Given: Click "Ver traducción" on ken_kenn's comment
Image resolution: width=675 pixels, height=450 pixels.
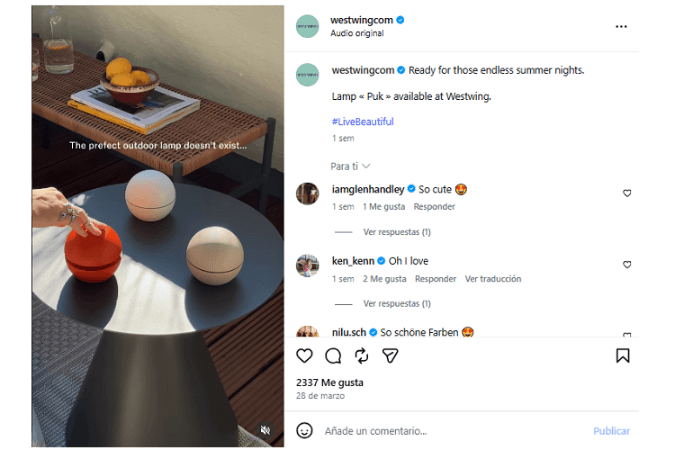Looking at the screenshot, I should point(493,279).
